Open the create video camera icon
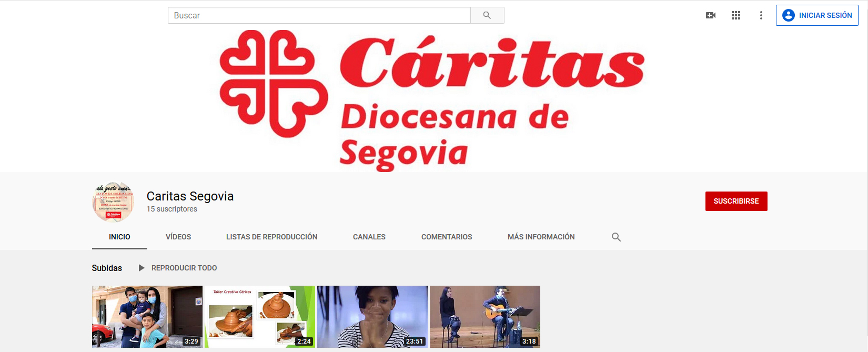Image resolution: width=868 pixels, height=352 pixels. (x=711, y=15)
